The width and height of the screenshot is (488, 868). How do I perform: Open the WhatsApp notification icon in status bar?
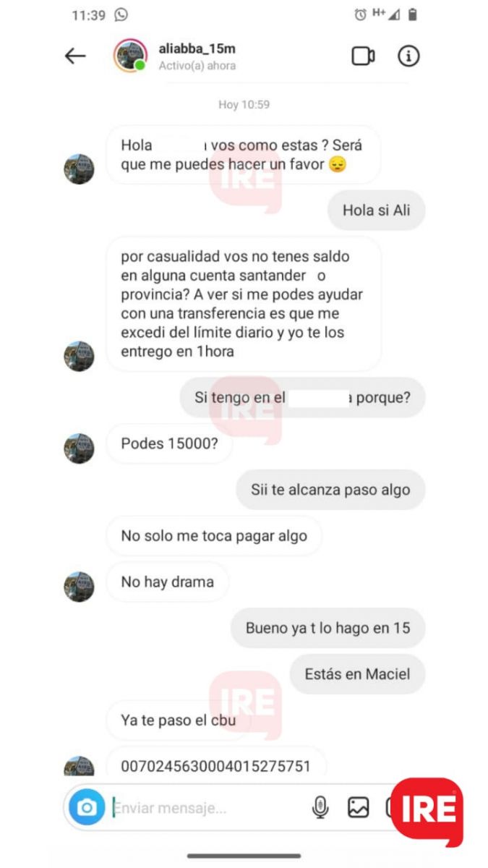pyautogui.click(x=121, y=14)
